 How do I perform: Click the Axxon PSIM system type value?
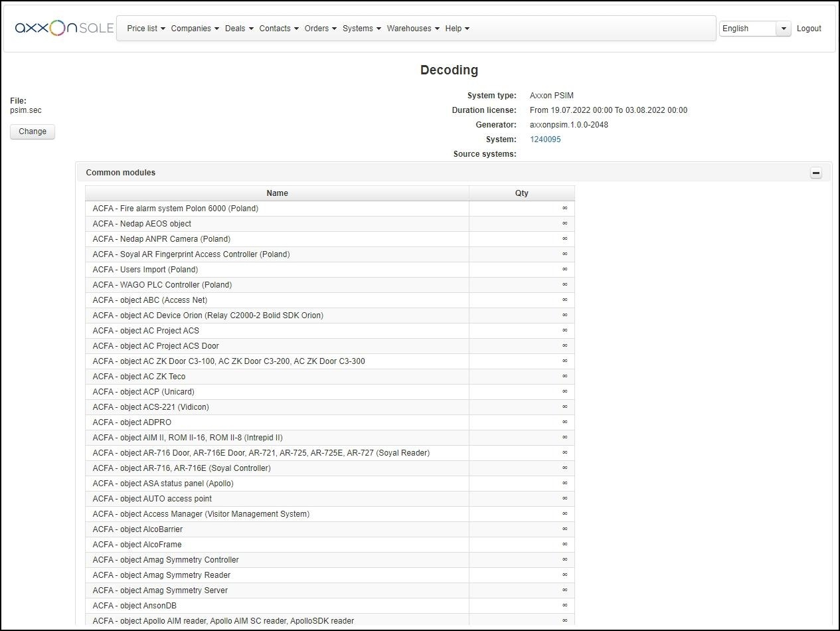[552, 96]
